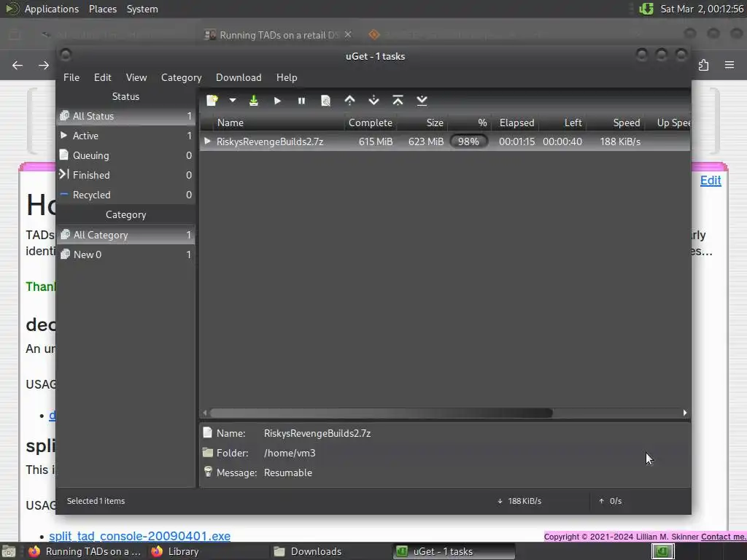The width and height of the screenshot is (747, 560).
Task: Click the Selected 1 items status text
Action: [96, 501]
